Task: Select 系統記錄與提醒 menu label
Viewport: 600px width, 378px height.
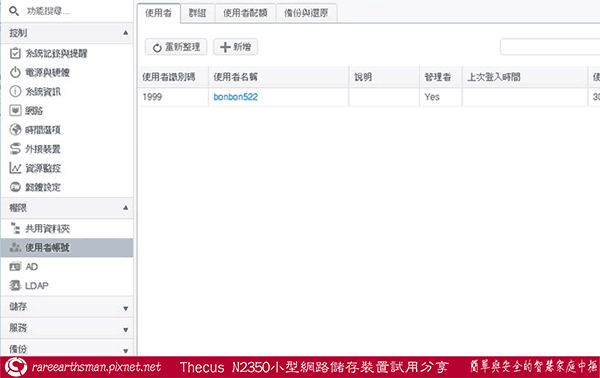Action: tap(56, 53)
